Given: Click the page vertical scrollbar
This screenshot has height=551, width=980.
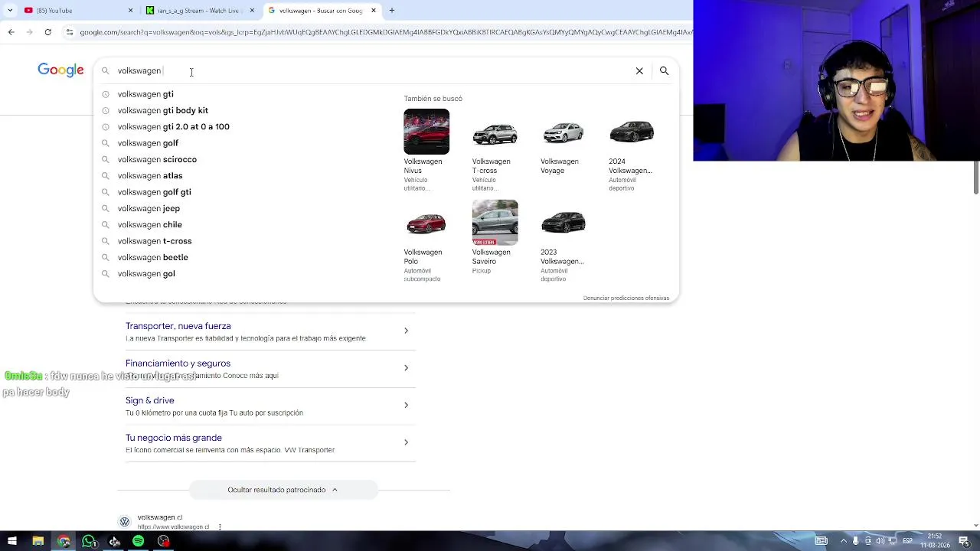Looking at the screenshot, I should [x=975, y=178].
